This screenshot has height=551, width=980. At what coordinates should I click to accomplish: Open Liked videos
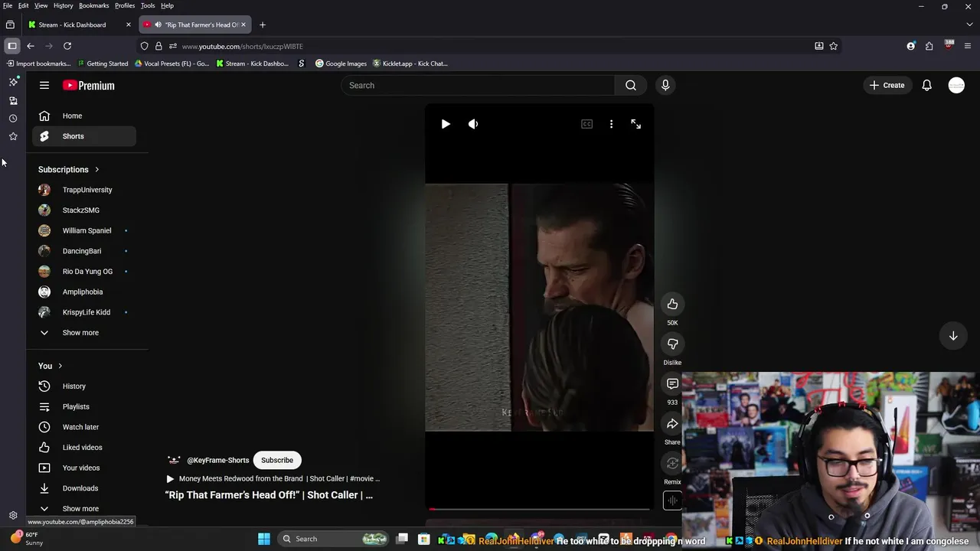84,448
